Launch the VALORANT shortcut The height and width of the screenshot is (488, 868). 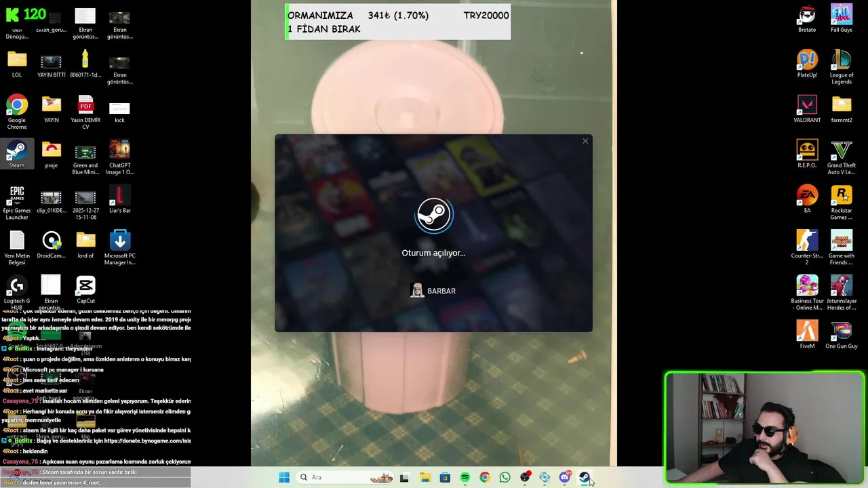pos(807,109)
